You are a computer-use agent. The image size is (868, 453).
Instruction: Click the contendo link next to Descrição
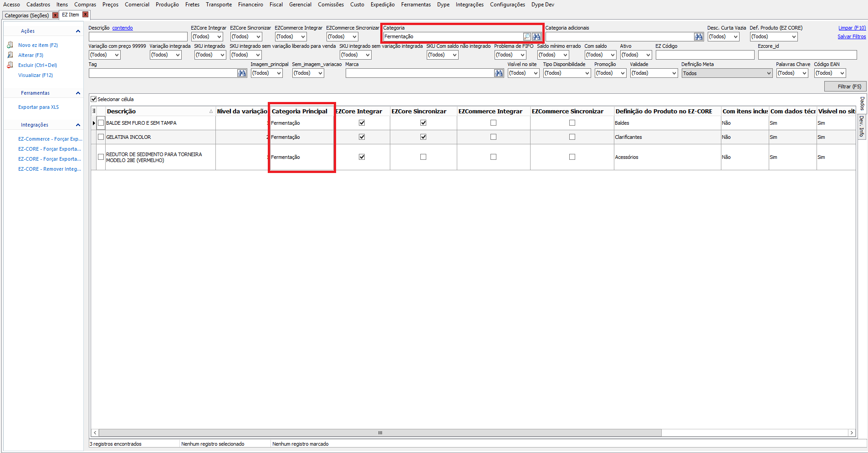(x=123, y=28)
